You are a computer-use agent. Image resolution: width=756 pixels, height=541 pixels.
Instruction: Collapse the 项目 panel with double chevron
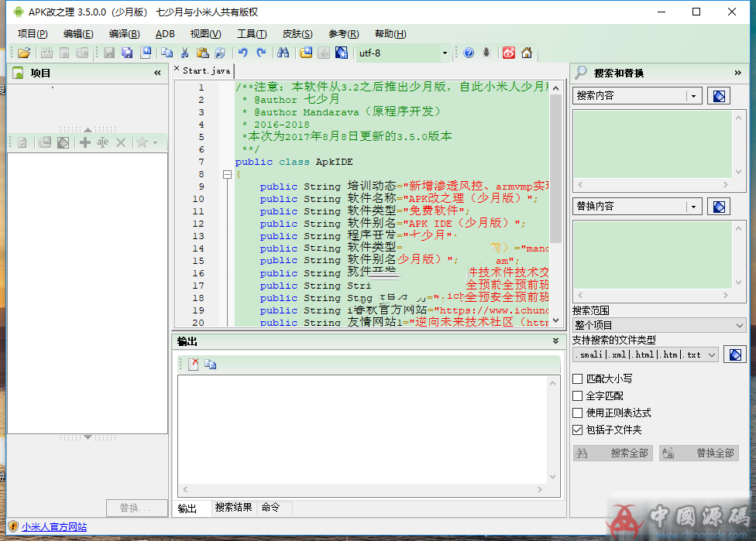coord(157,74)
